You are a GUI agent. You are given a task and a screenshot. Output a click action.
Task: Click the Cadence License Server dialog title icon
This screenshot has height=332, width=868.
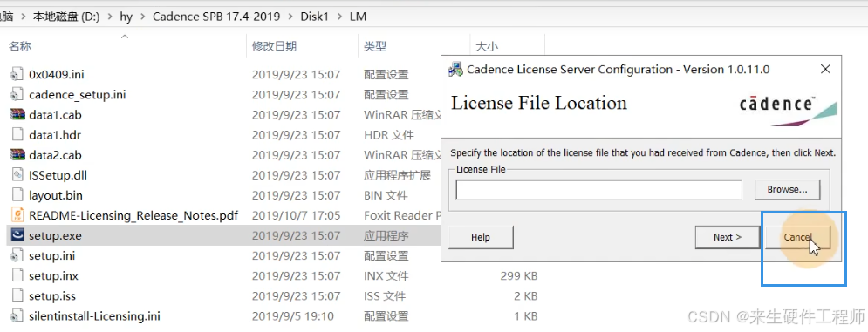pos(455,69)
